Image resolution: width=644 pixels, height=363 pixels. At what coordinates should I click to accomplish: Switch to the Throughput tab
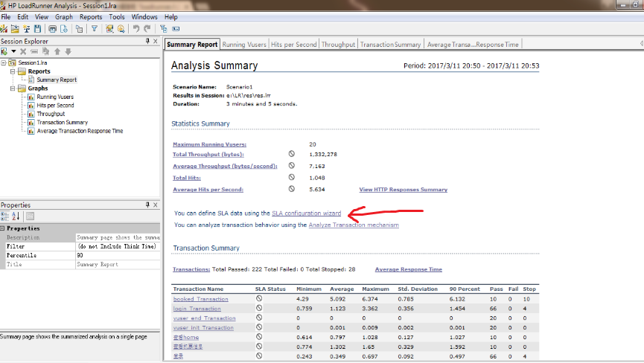pos(338,45)
